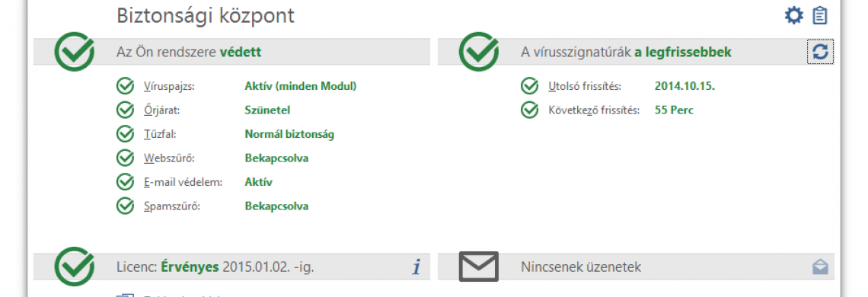This screenshot has height=297, width=868.
Task: Show license information with the i icon
Action: (x=416, y=267)
